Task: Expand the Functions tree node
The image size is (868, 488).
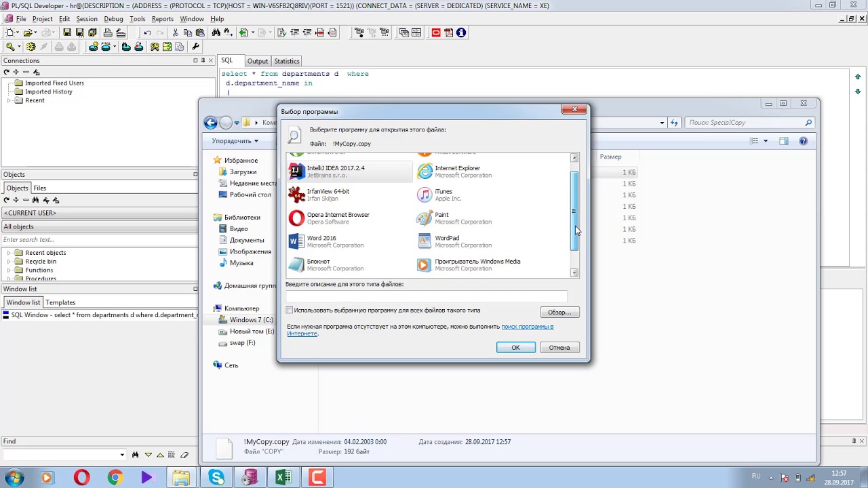Action: point(9,270)
